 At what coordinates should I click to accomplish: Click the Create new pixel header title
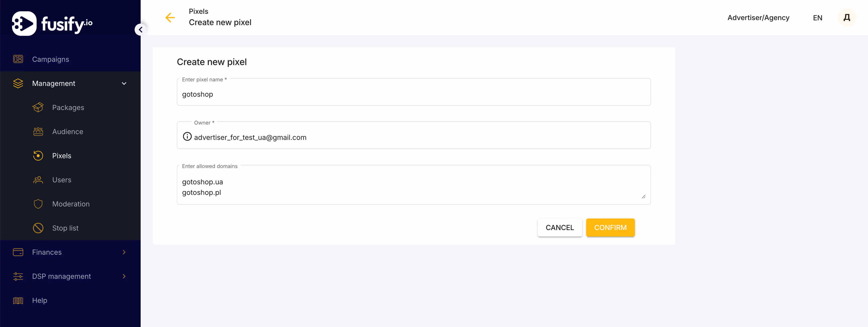[x=220, y=22]
